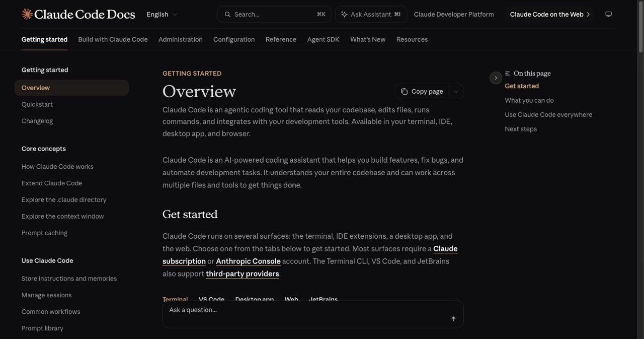This screenshot has height=339, width=644.
Task: Open the Agent SDK tab
Action: (324, 39)
